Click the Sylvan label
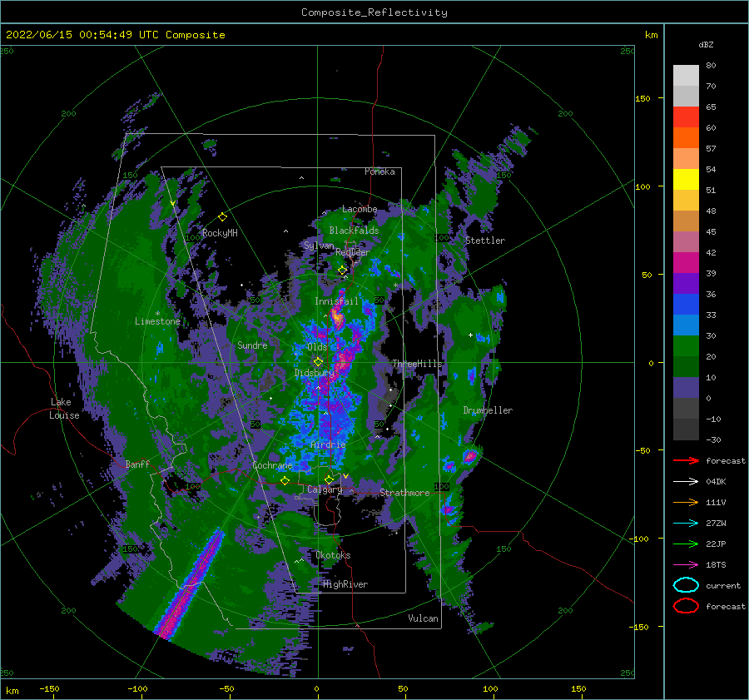The height and width of the screenshot is (700, 749). [319, 246]
